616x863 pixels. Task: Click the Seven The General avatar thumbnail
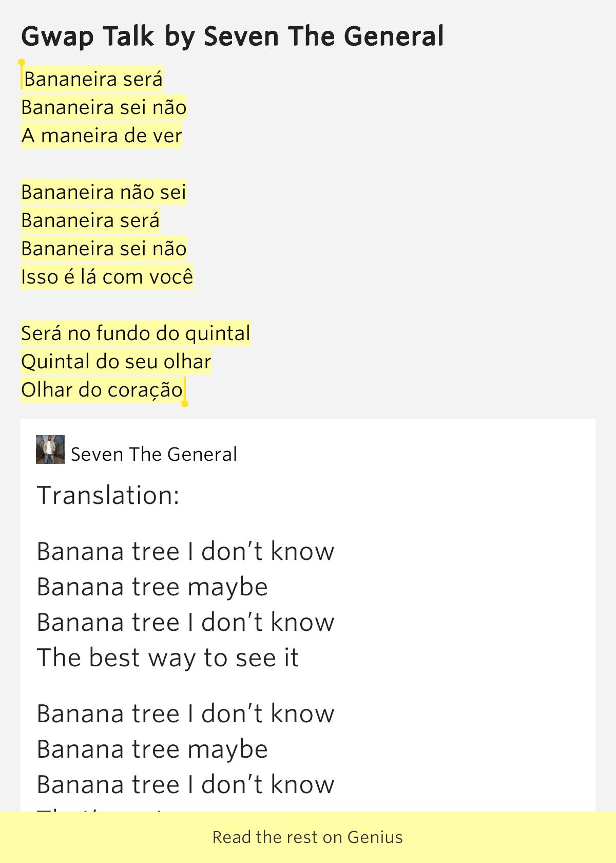point(50,449)
